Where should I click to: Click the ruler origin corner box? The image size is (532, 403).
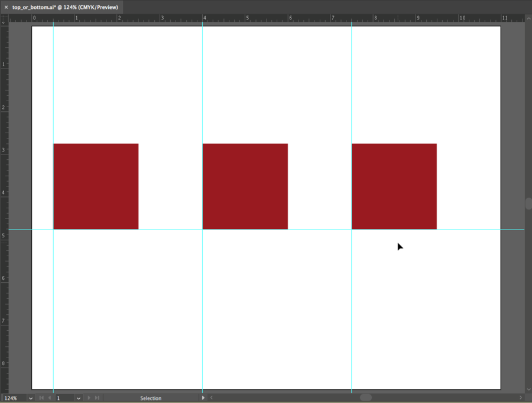tap(4, 18)
